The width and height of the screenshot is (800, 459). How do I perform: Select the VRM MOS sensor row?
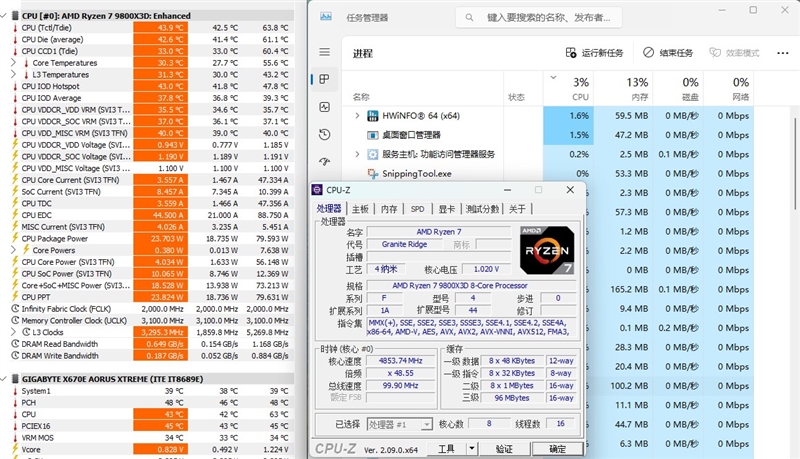coord(152,438)
